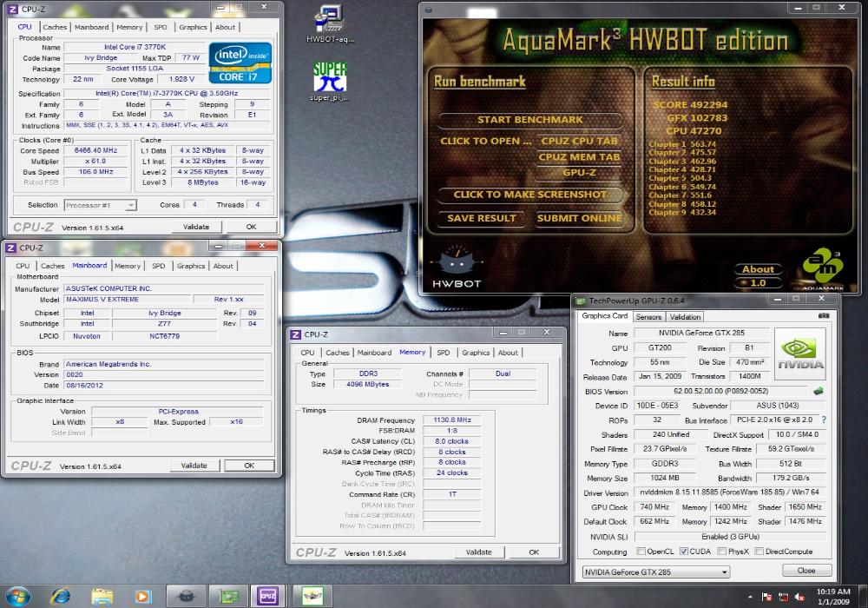Toggle DirectCompute checkbox in GPU-Z
Image resolution: width=868 pixels, height=608 pixels.
[759, 552]
